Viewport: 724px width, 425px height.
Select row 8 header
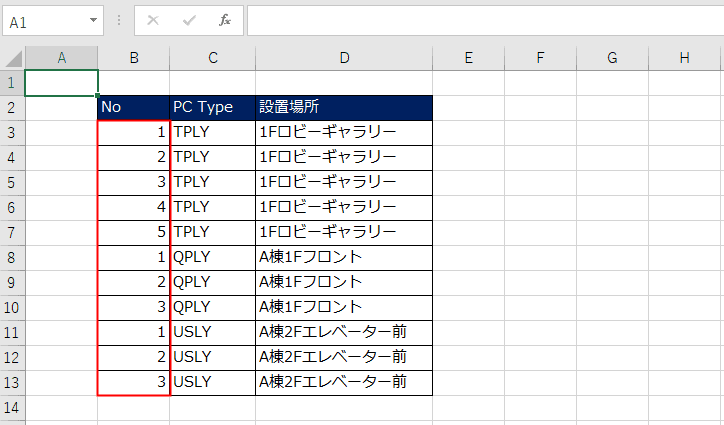click(12, 257)
